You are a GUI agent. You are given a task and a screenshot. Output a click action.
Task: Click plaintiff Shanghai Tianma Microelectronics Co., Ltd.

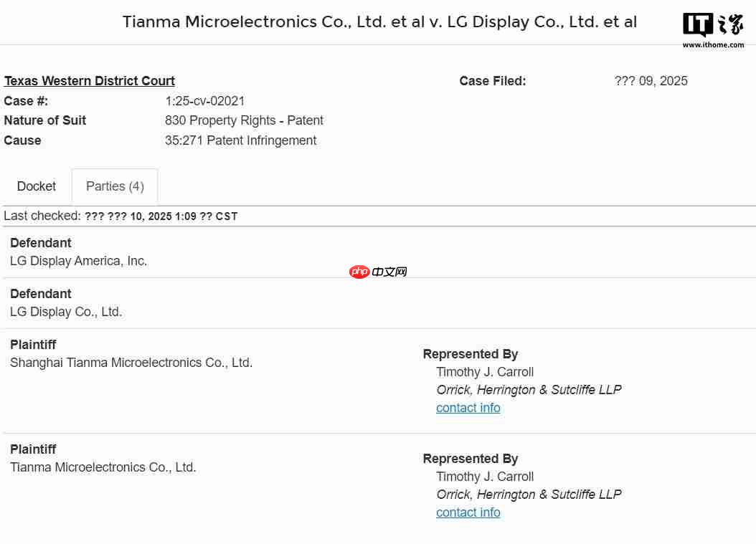[132, 363]
